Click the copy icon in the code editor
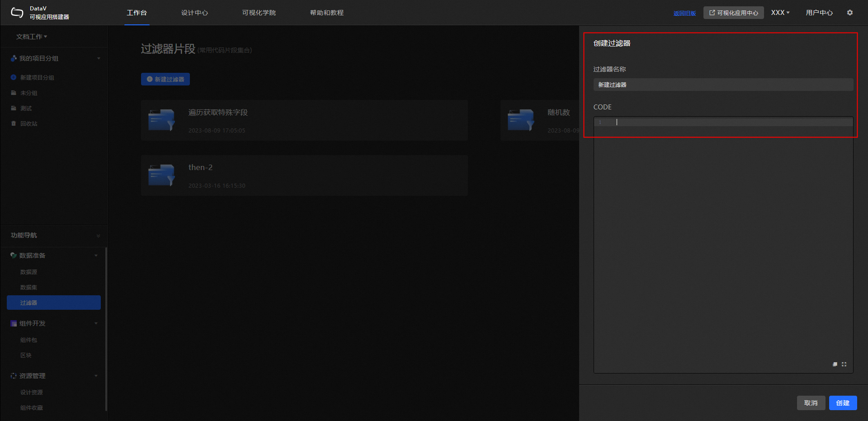868x421 pixels. [835, 364]
